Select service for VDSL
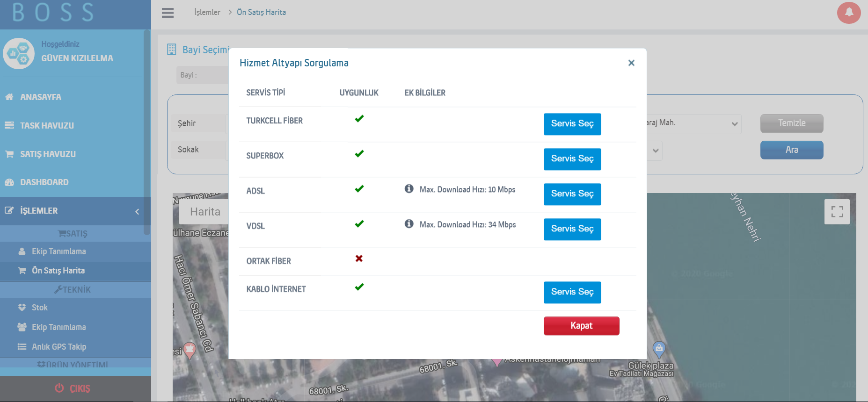Viewport: 868px width, 402px height. click(572, 229)
